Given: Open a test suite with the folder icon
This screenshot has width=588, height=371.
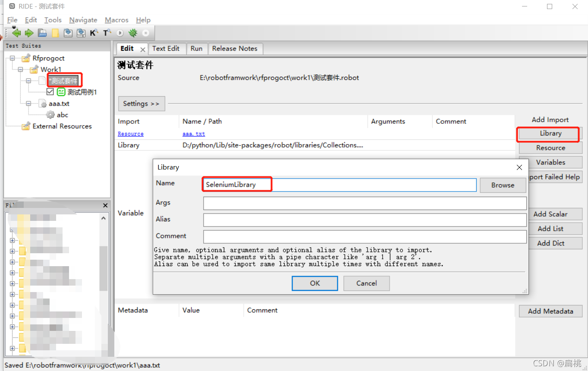Looking at the screenshot, I should 42,33.
